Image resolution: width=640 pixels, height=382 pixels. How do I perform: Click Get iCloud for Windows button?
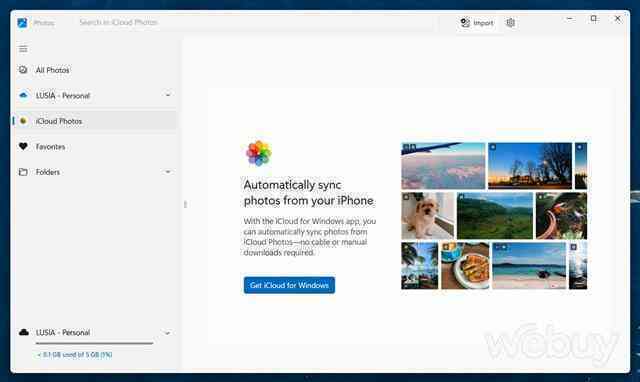point(289,285)
